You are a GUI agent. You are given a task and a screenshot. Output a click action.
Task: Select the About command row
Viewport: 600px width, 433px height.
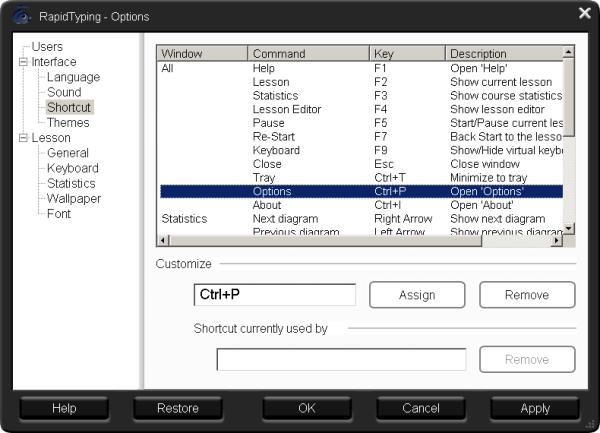pos(361,205)
